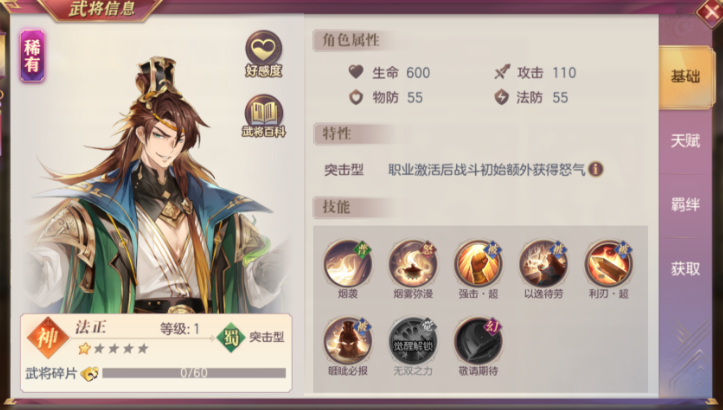Tap the 敬请期待 placeholder skill icon
This screenshot has width=723, height=410.
478,341
